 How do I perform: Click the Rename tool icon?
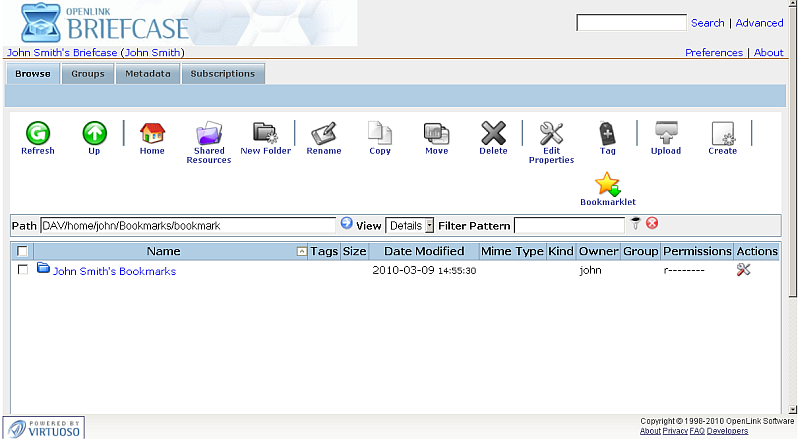(x=323, y=134)
